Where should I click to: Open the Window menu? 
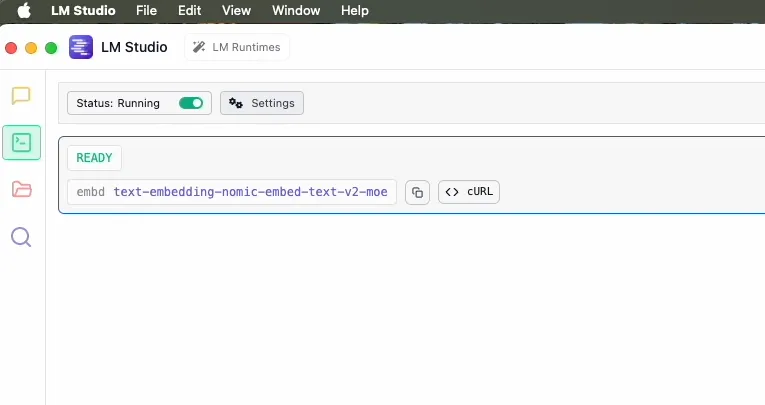click(296, 10)
